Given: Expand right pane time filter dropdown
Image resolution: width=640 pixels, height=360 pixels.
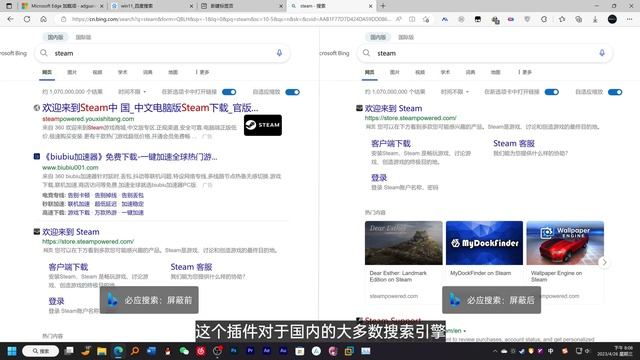Looking at the screenshot, I should 455,92.
